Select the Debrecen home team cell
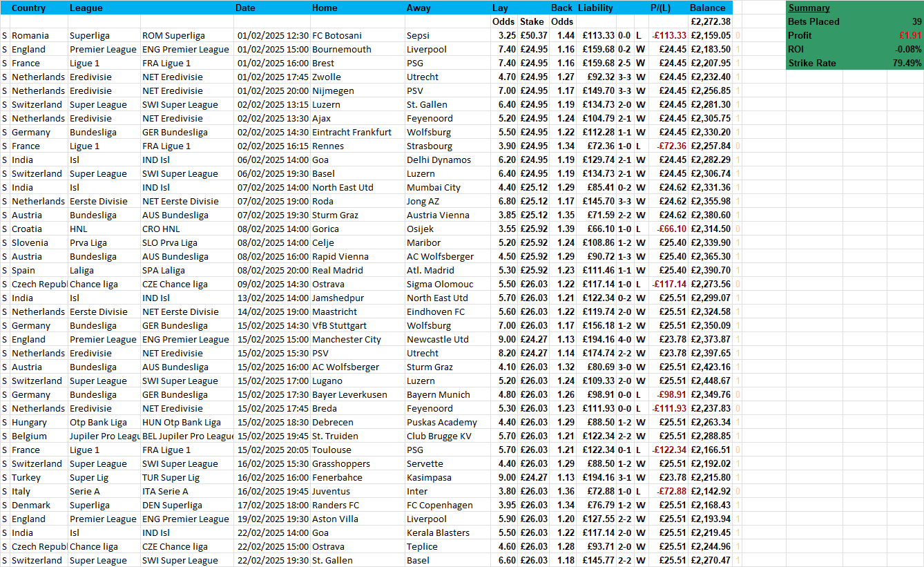924x567 pixels. 357,422
